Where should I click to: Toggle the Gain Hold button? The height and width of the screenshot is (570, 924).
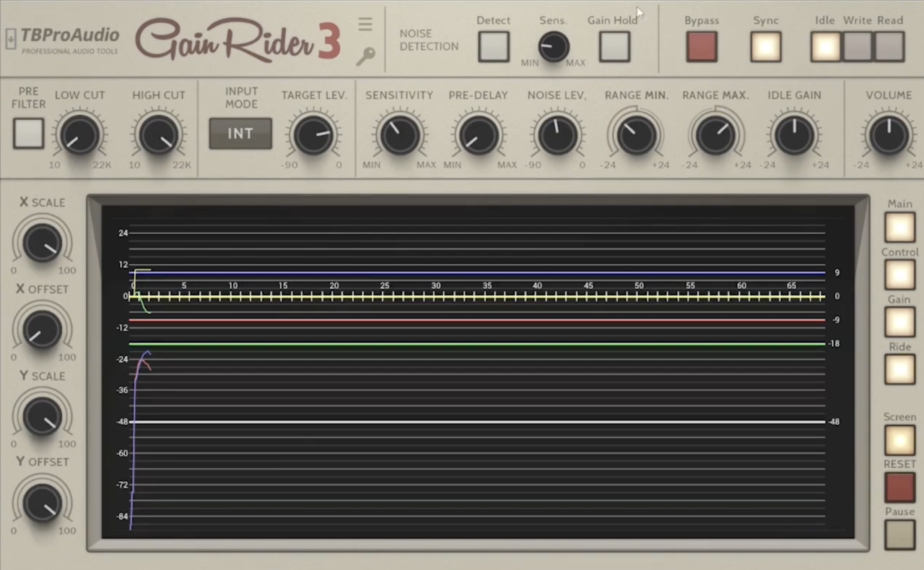click(614, 47)
